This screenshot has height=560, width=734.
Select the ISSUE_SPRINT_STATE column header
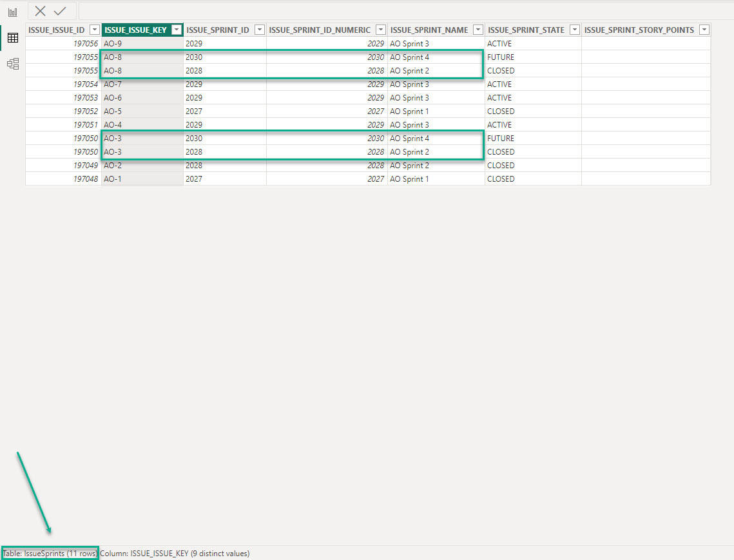point(526,30)
